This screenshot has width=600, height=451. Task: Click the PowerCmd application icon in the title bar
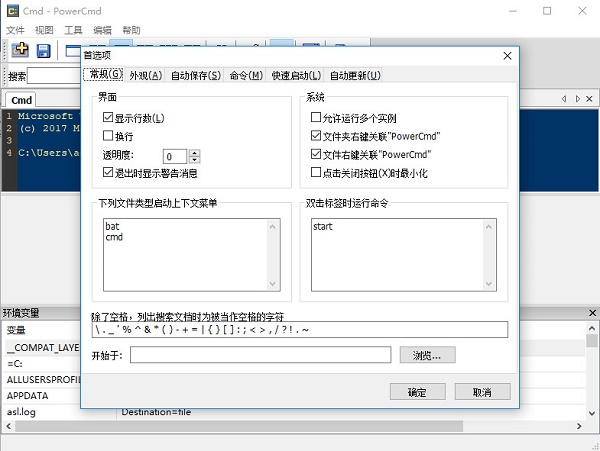(x=13, y=11)
